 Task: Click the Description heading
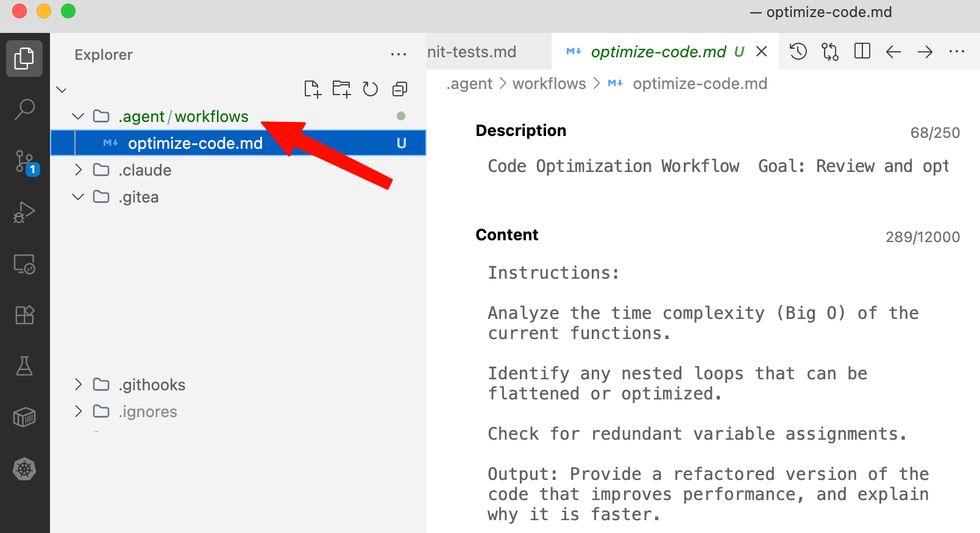pyautogui.click(x=521, y=131)
